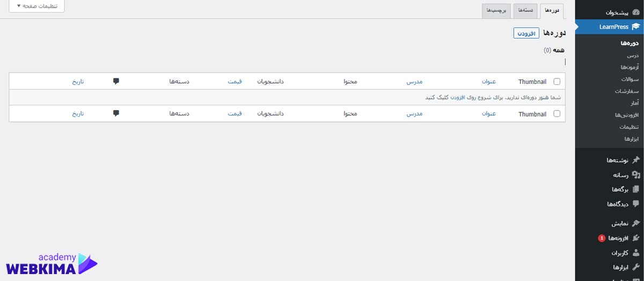Click the افزودن button beside the page title
Viewport: 644px width, 281px height.
pyautogui.click(x=526, y=33)
